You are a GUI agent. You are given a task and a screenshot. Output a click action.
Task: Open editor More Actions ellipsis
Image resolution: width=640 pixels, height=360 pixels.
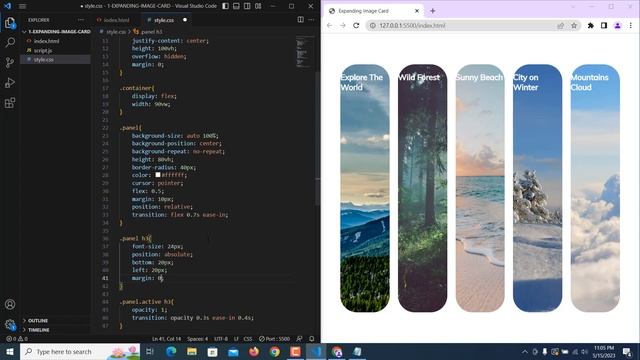311,20
